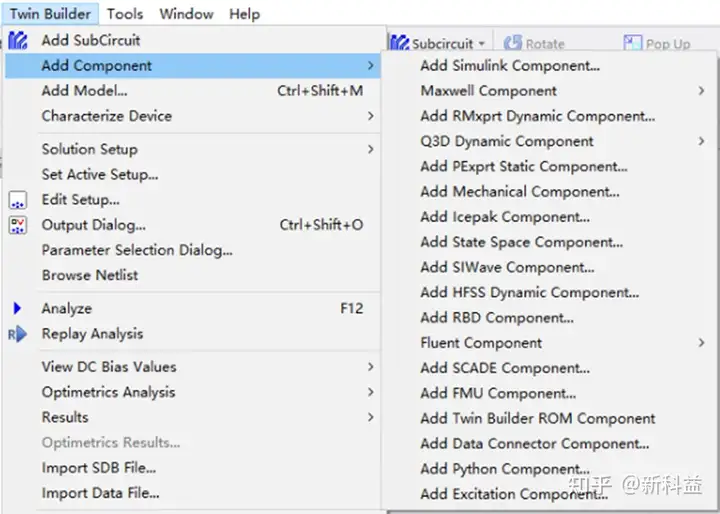Expand the Characterize Device submenu arrow
The height and width of the screenshot is (514, 720).
pos(371,116)
